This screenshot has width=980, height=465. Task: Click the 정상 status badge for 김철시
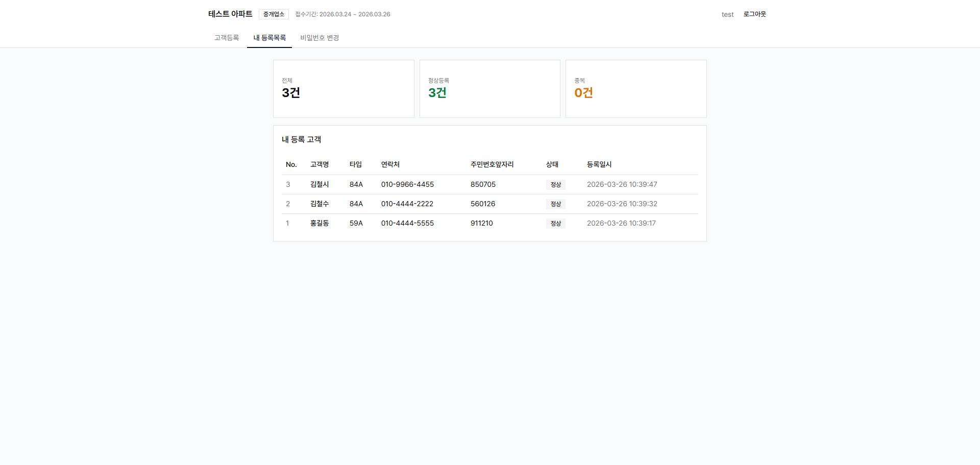point(556,184)
